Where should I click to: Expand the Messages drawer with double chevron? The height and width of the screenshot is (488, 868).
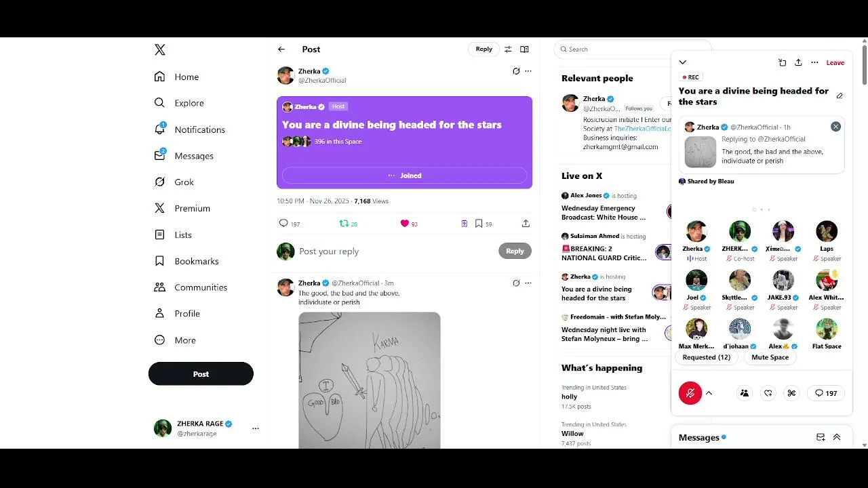click(837, 437)
